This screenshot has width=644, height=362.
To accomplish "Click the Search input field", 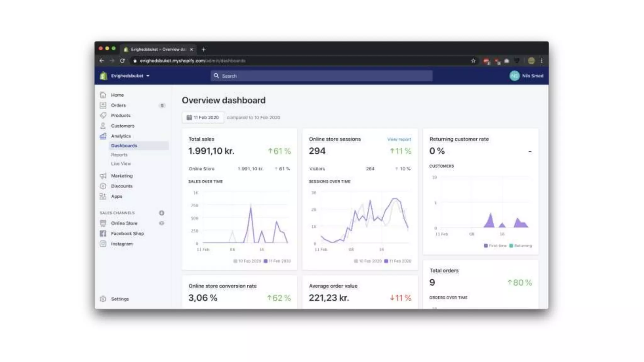I will click(321, 76).
